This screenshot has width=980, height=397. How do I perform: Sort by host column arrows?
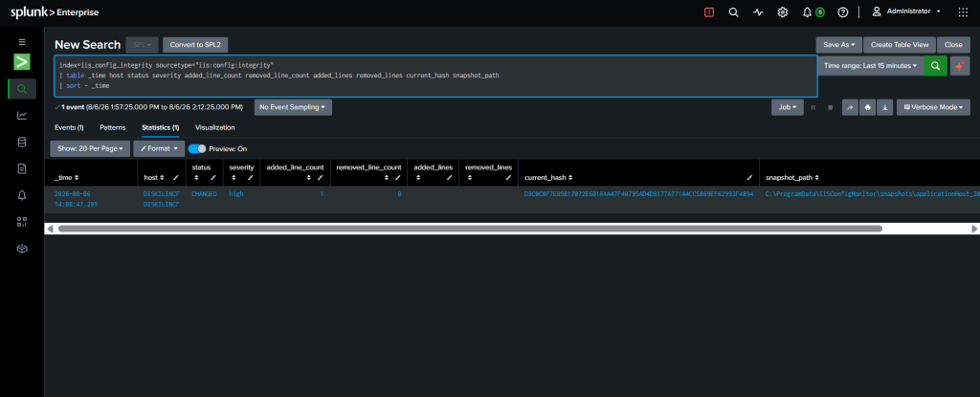coord(163,178)
